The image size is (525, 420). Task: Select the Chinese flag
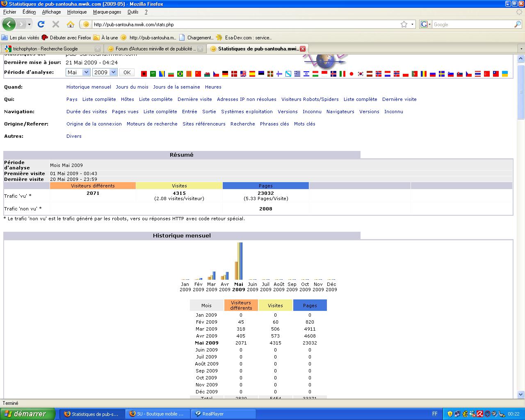point(198,74)
